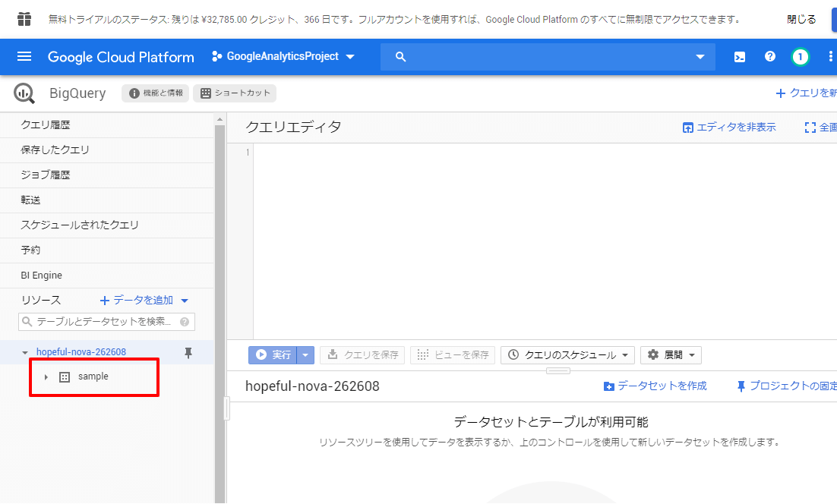This screenshot has width=837, height=504.
Task: Open the help question mark icon
Action: (769, 57)
